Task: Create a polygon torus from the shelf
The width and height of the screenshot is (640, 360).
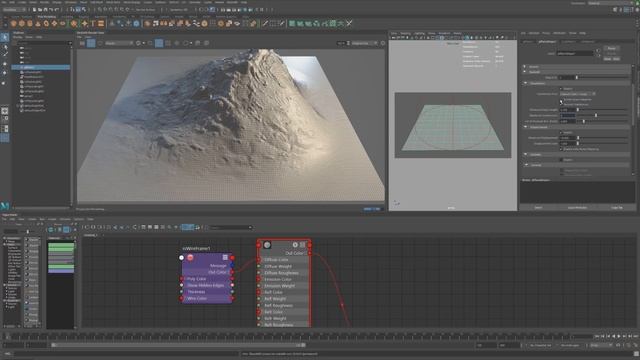Action: coord(46,24)
